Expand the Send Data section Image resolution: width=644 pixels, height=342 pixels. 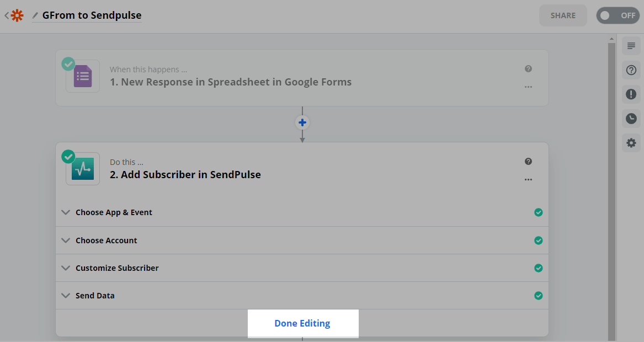pyautogui.click(x=95, y=296)
